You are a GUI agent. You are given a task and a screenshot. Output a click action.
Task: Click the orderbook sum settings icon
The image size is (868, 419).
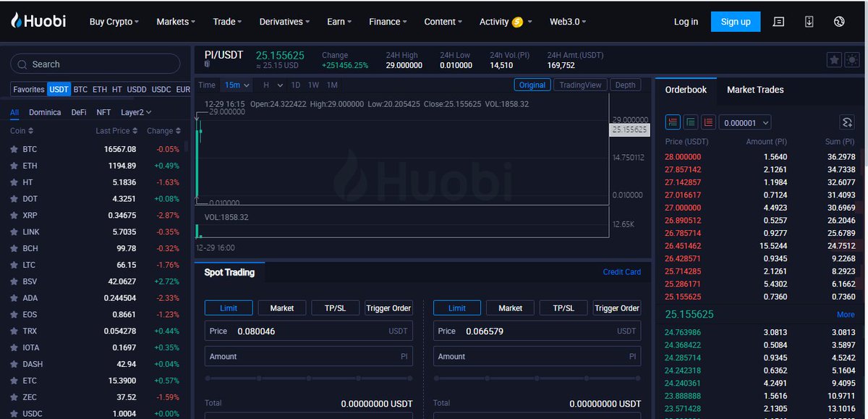click(847, 122)
